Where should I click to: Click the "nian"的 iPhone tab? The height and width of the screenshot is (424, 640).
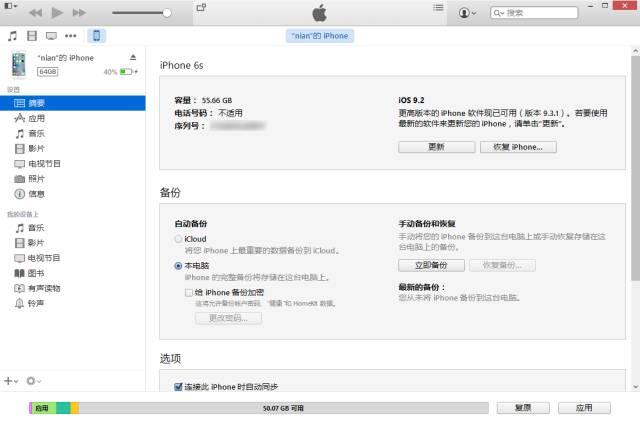click(x=320, y=36)
